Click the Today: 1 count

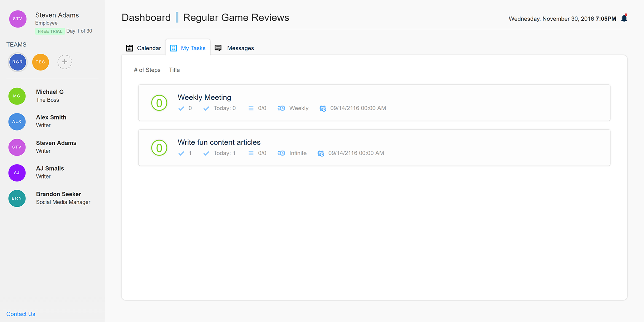[x=225, y=153]
